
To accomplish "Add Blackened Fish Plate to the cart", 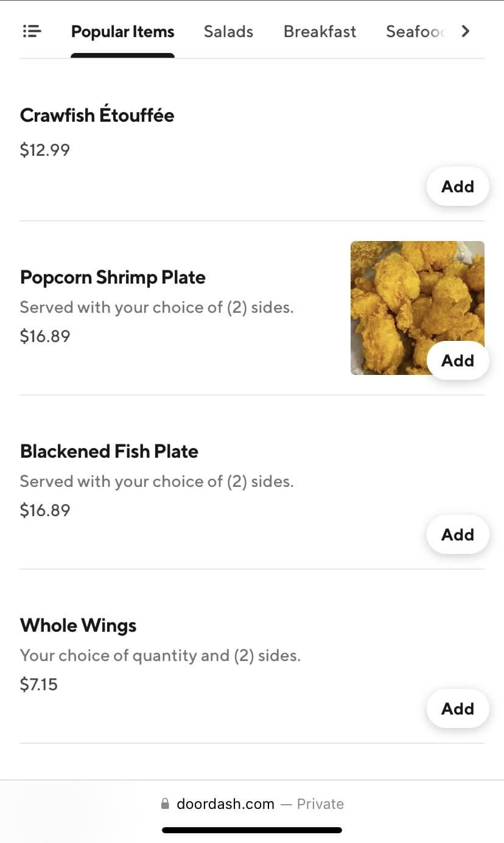I will (457, 534).
